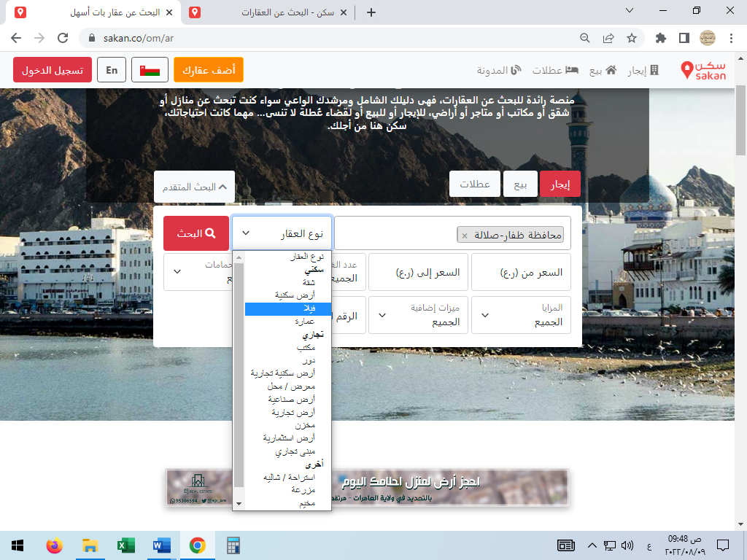Switch to Chrome in the taskbar
The height and width of the screenshot is (560, 747).
pyautogui.click(x=197, y=545)
